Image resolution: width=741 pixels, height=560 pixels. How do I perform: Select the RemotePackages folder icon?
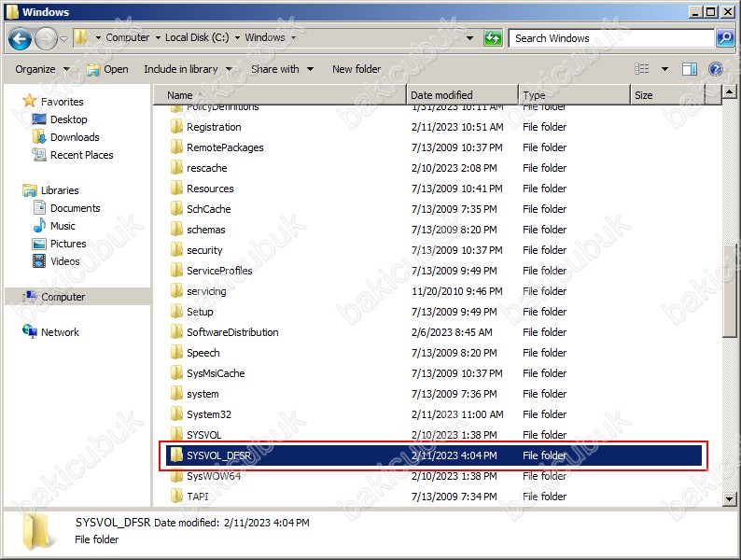176,147
